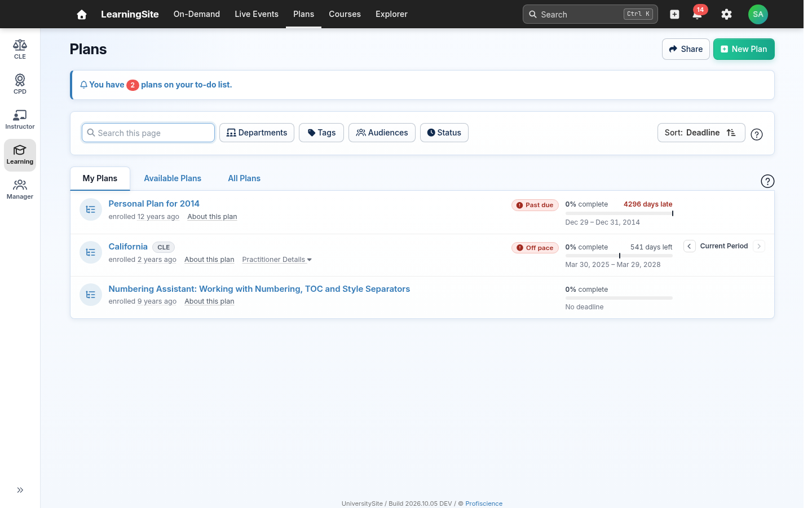The height and width of the screenshot is (508, 812).
Task: Open Courses in top navigation
Action: 345,14
